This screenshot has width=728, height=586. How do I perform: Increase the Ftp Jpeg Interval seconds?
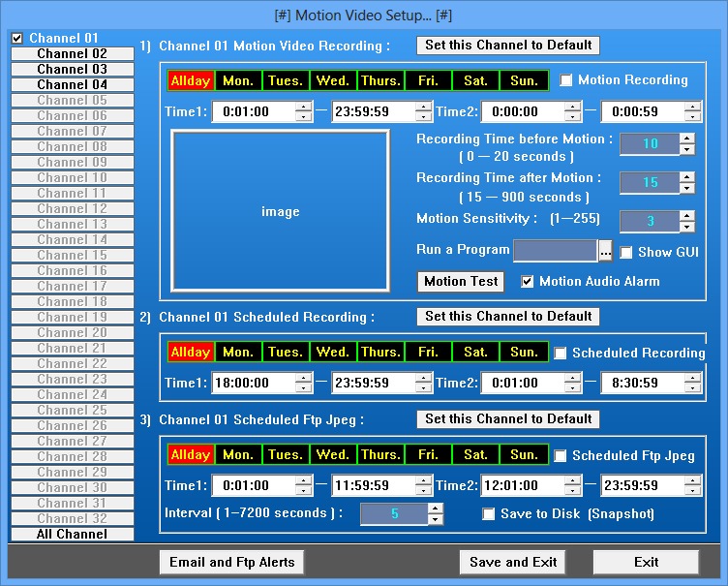[435, 509]
